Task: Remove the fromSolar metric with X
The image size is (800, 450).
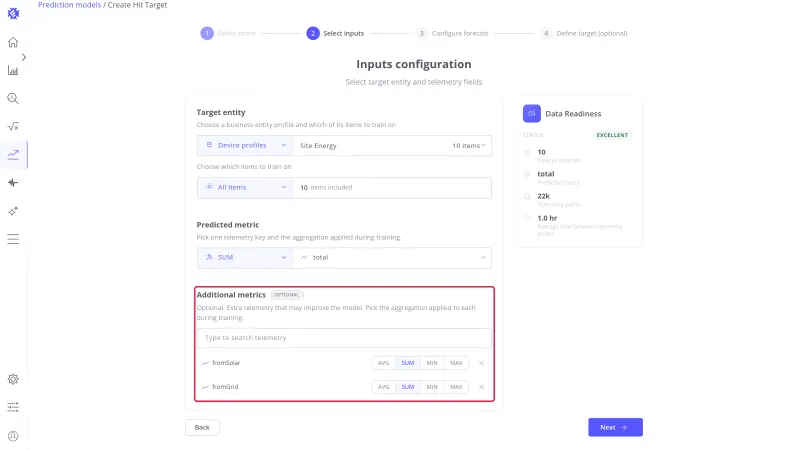Action: 481,363
